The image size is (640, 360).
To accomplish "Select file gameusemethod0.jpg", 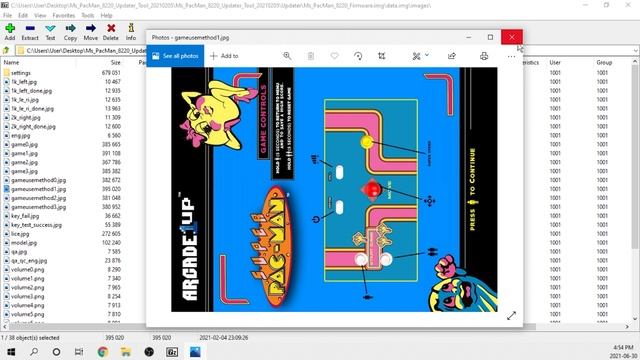I will (x=38, y=180).
